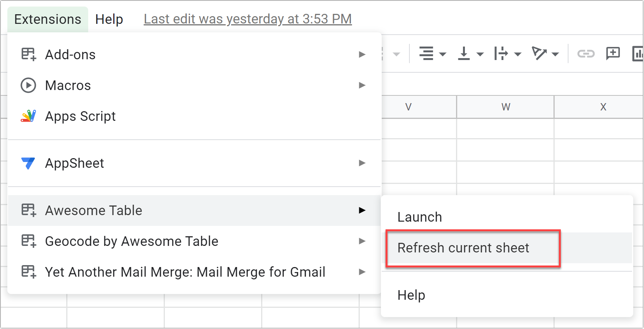Click the insert comment icon
The width and height of the screenshot is (644, 329).
[x=613, y=53]
